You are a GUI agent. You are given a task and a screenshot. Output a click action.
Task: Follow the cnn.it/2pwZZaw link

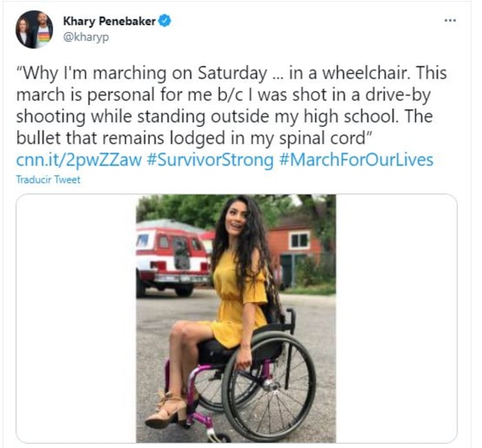(x=79, y=160)
